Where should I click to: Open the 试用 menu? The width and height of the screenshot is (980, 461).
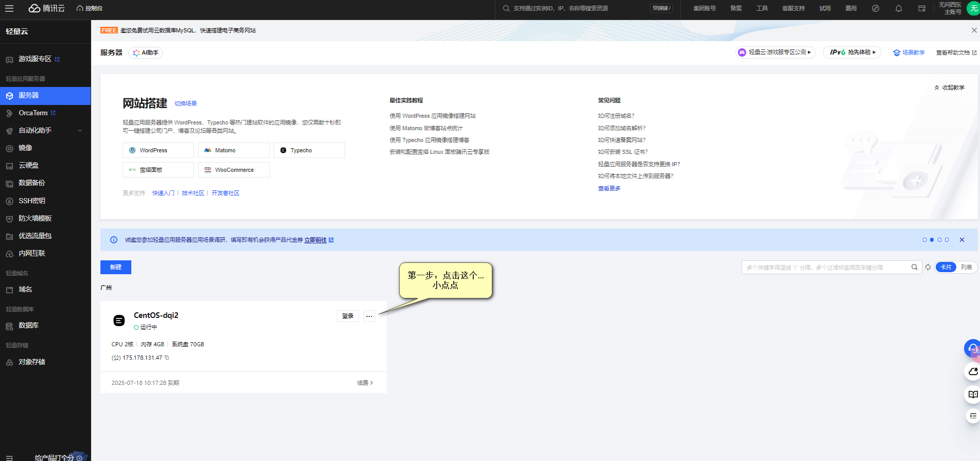pyautogui.click(x=825, y=8)
